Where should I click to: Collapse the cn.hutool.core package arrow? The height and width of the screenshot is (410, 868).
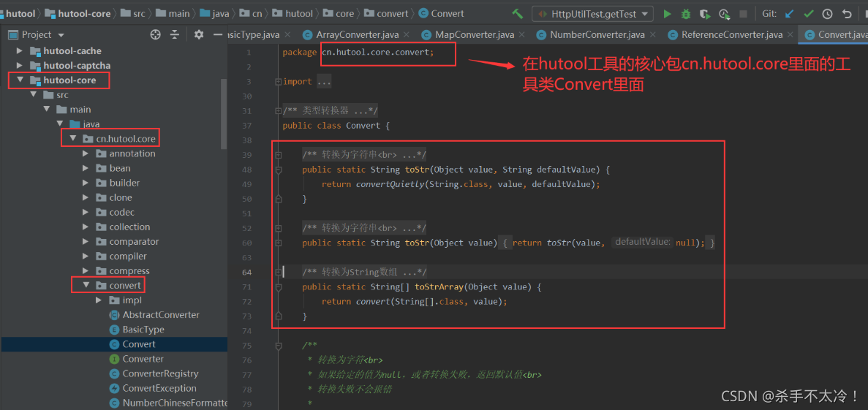(72, 139)
